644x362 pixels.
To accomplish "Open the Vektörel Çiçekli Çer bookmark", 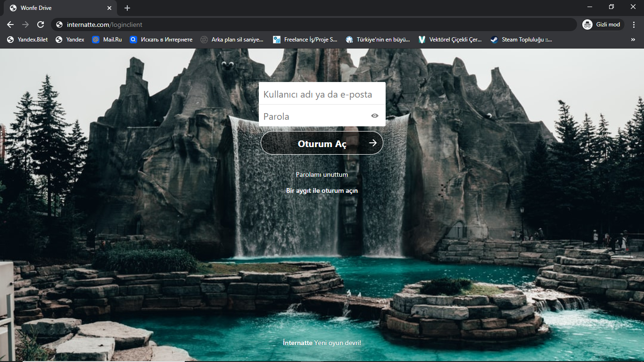I will coord(450,40).
